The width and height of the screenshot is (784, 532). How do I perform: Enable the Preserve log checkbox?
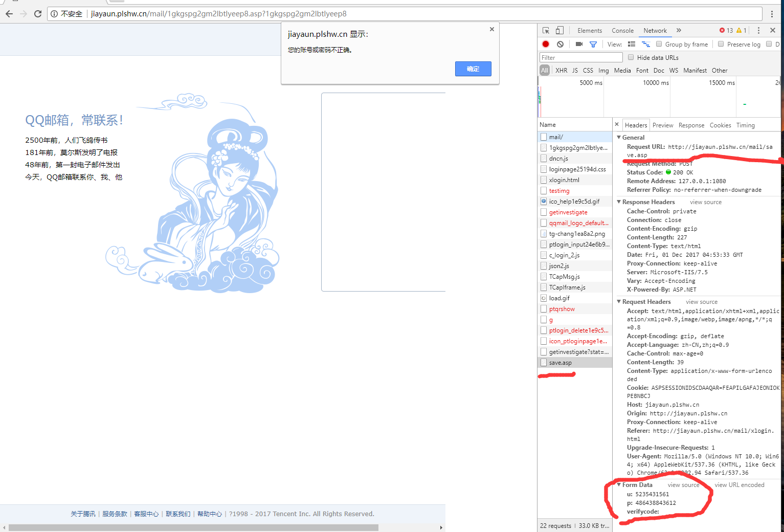(x=721, y=44)
